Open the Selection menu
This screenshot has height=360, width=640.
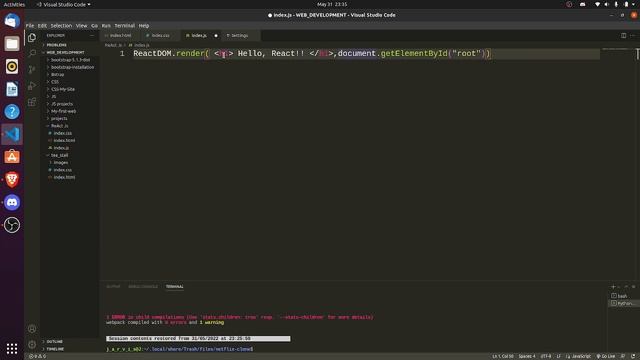pyautogui.click(x=61, y=25)
